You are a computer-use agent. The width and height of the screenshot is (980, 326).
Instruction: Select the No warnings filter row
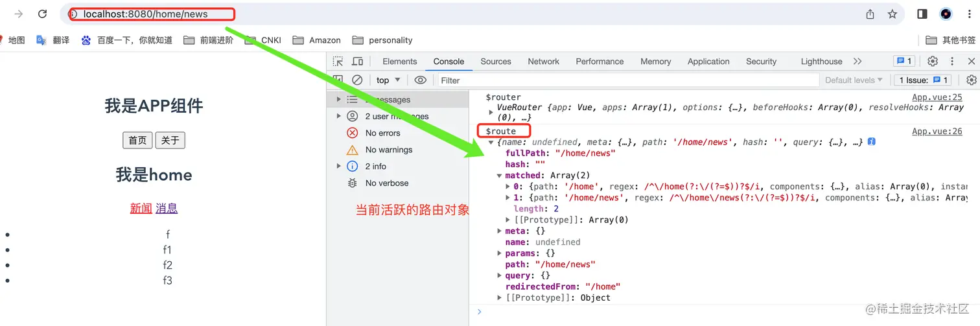pos(397,150)
